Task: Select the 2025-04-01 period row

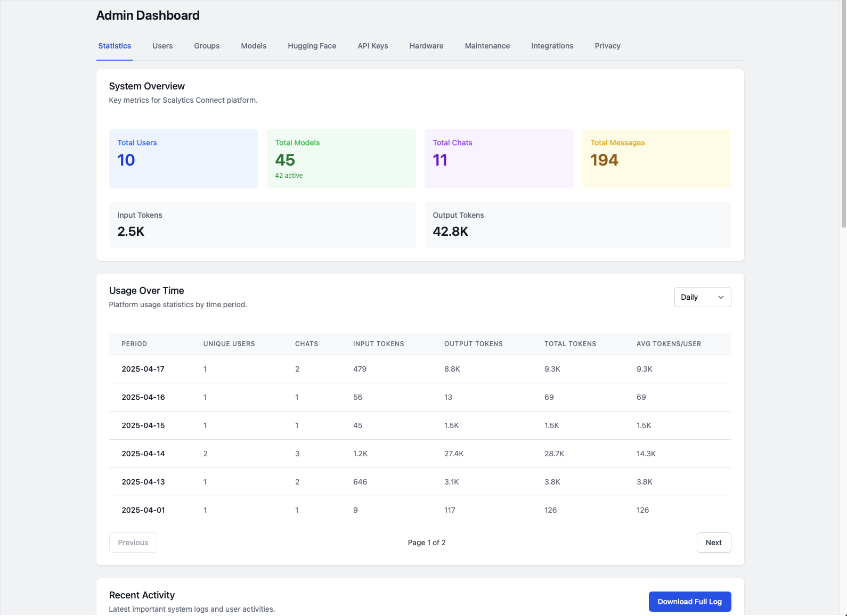Action: point(420,510)
